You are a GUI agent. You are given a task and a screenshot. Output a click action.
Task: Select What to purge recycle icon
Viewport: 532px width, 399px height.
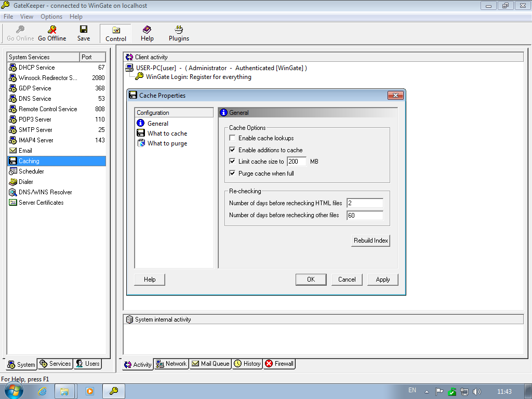141,143
